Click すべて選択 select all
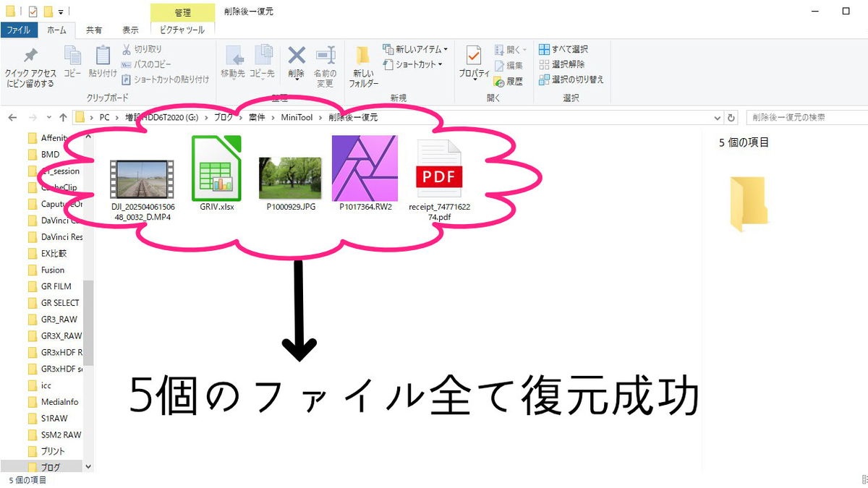 coord(564,49)
